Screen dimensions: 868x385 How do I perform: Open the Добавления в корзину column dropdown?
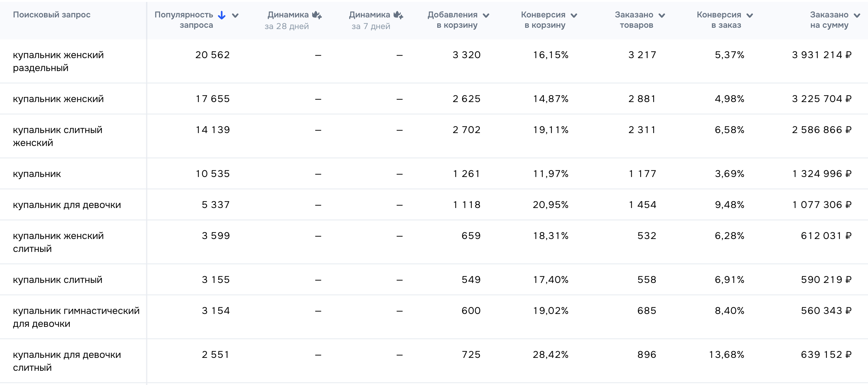click(x=486, y=16)
